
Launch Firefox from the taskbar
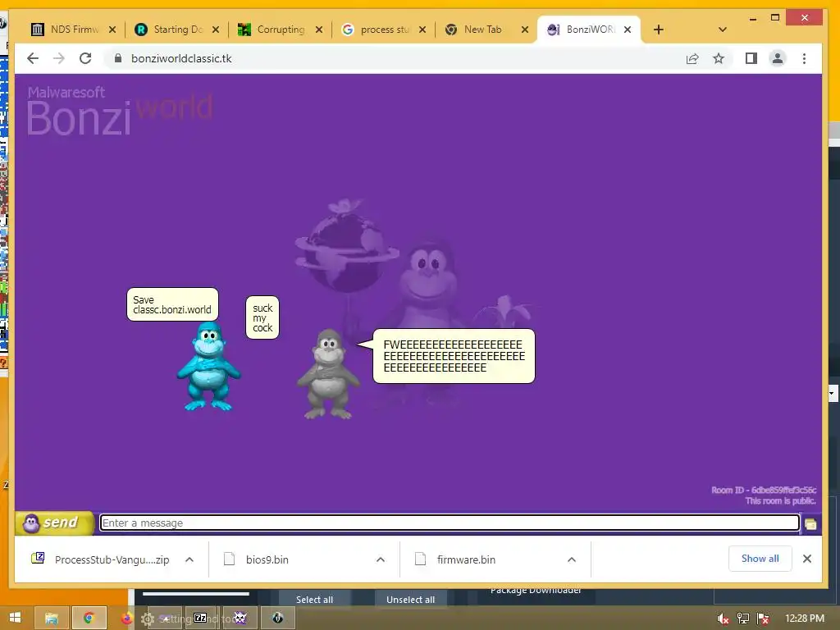click(x=126, y=619)
